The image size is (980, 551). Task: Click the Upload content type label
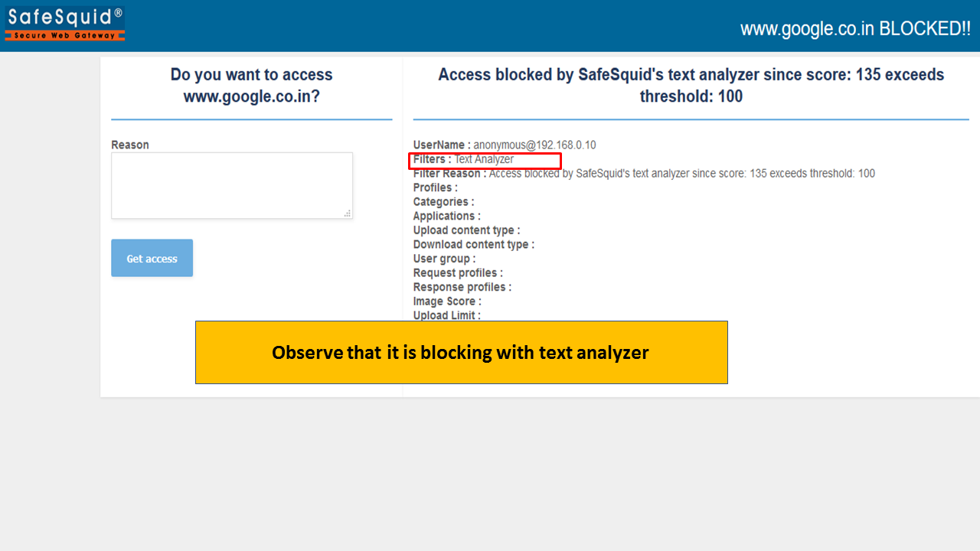(466, 230)
